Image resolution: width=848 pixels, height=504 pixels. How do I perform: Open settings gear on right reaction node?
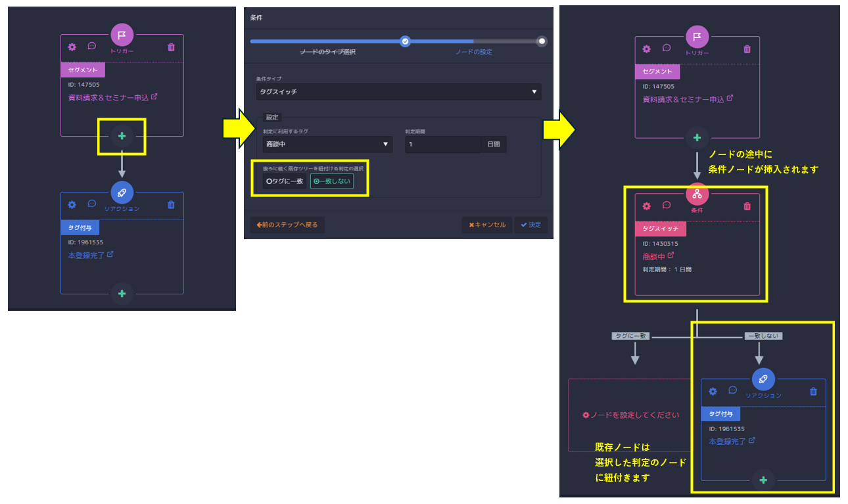pyautogui.click(x=713, y=391)
